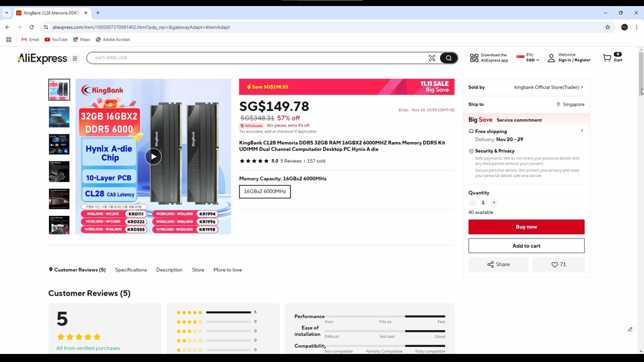Viewport: 644px width, 362px height.
Task: Open the shopping cart icon
Action: click(x=607, y=58)
